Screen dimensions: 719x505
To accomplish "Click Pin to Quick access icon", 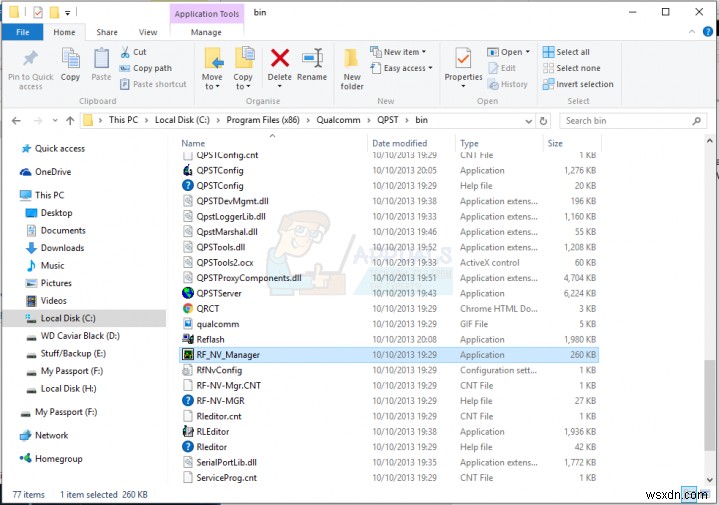I will (30, 59).
